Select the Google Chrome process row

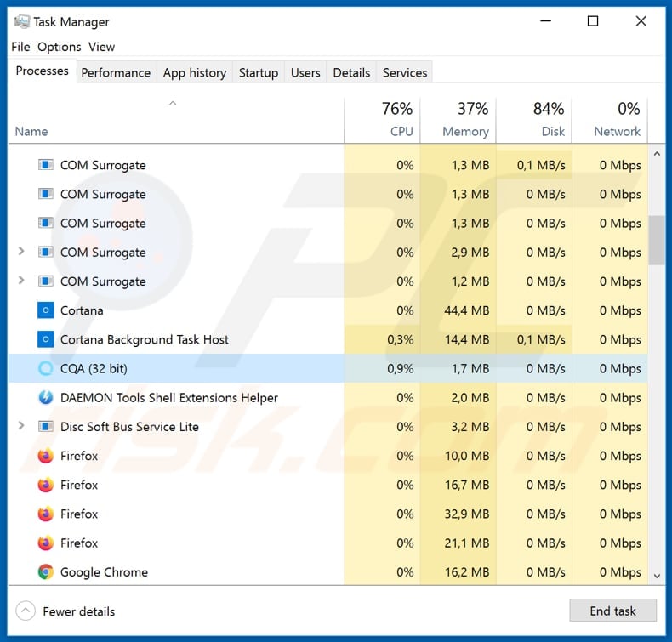pos(327,572)
